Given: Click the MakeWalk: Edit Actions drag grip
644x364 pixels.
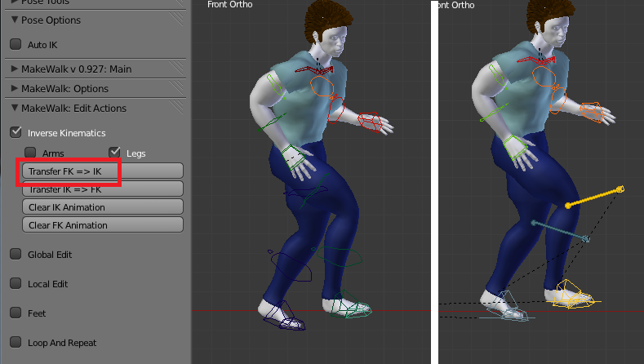Looking at the screenshot, I should (x=175, y=108).
